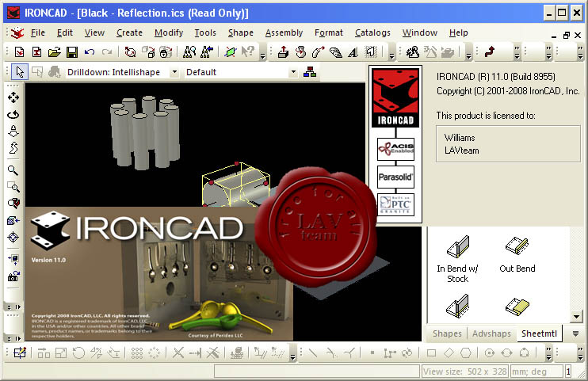Click the New Scene toolbar icon
The width and height of the screenshot is (588, 381).
(19, 51)
